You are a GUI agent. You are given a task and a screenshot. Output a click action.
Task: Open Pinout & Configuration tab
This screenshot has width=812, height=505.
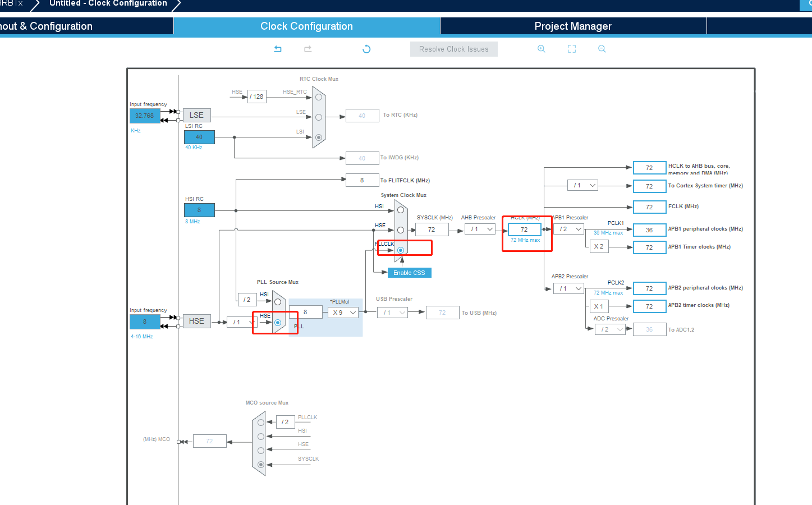(86, 26)
